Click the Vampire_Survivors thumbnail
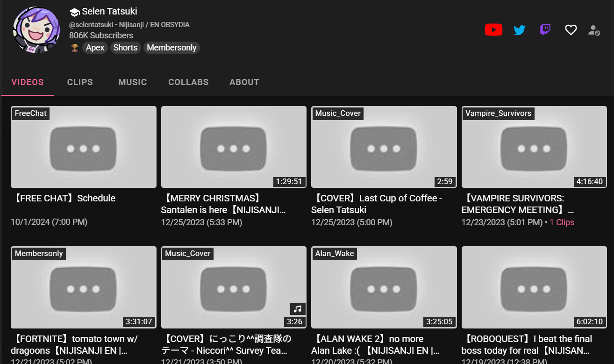This screenshot has width=614, height=364. click(534, 147)
